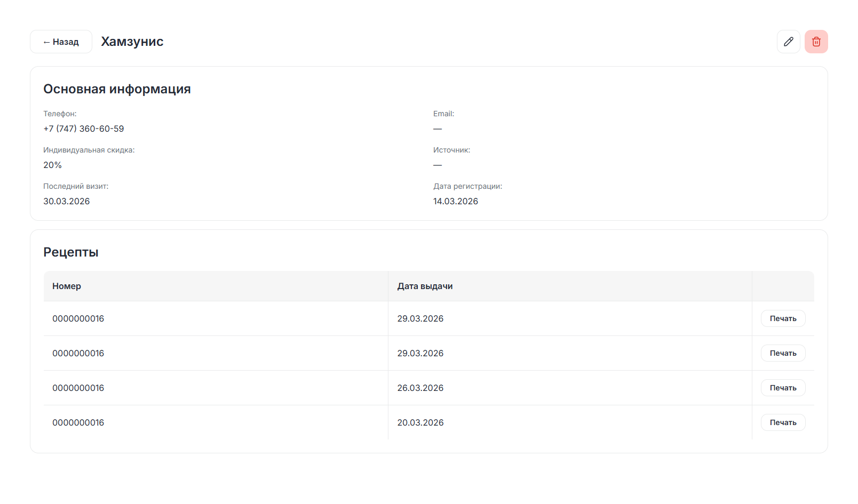858x504 pixels.
Task: Click the last visit date 30.03.2026
Action: pos(67,201)
